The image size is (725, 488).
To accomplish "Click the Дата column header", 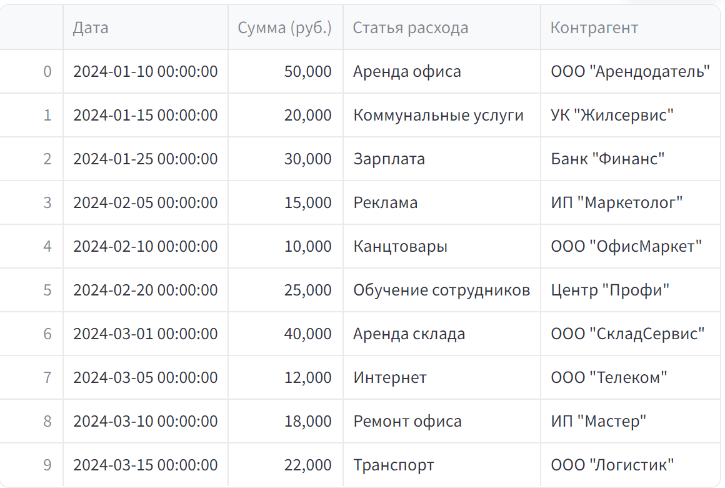I will coord(146,27).
